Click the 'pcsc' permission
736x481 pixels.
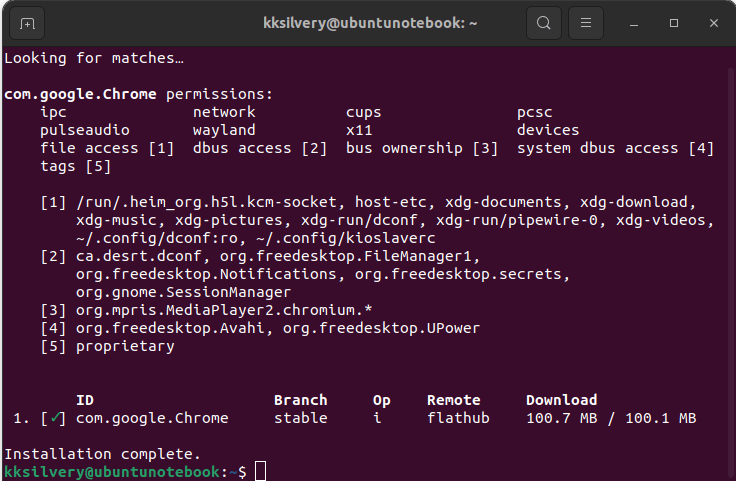tap(535, 112)
